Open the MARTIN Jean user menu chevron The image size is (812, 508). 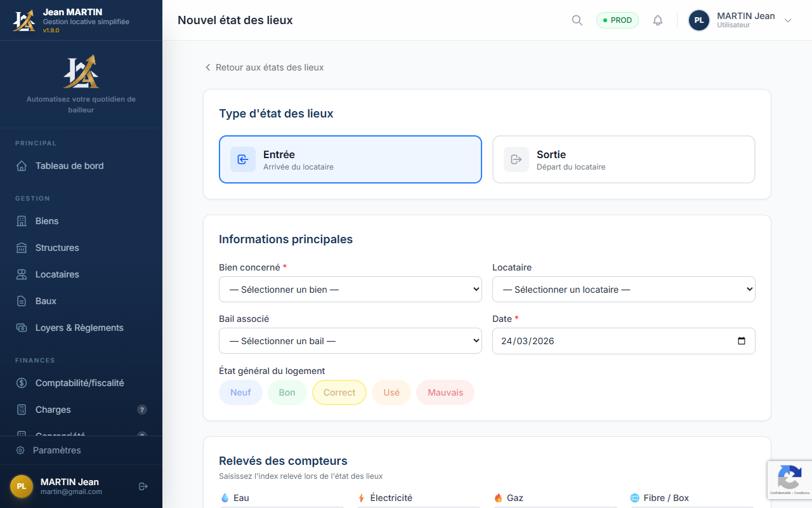788,20
